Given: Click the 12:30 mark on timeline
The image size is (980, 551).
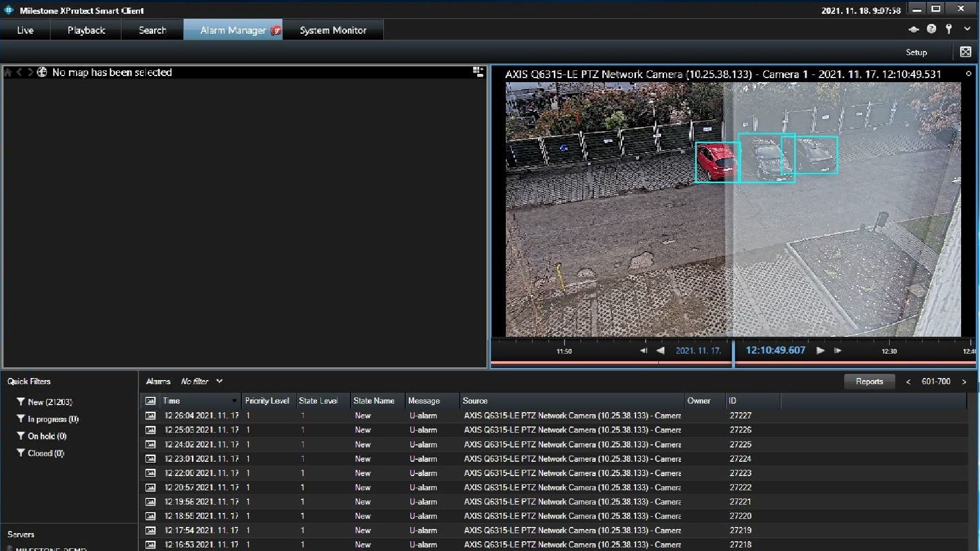Looking at the screenshot, I should coord(889,351).
